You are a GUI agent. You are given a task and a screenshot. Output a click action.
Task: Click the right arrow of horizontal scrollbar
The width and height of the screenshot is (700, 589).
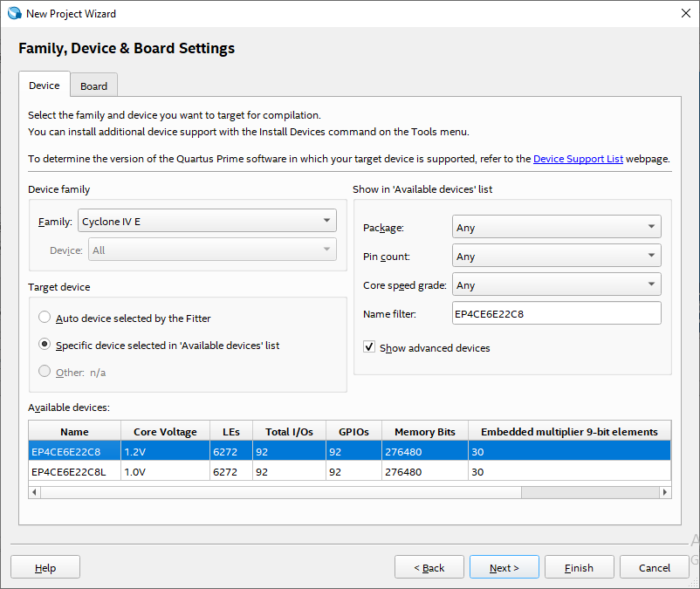[x=665, y=492]
